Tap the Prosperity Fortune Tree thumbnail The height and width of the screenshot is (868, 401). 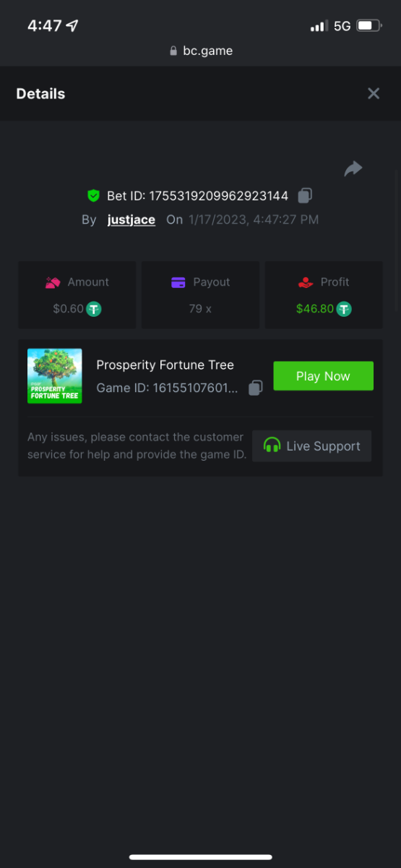pos(55,376)
